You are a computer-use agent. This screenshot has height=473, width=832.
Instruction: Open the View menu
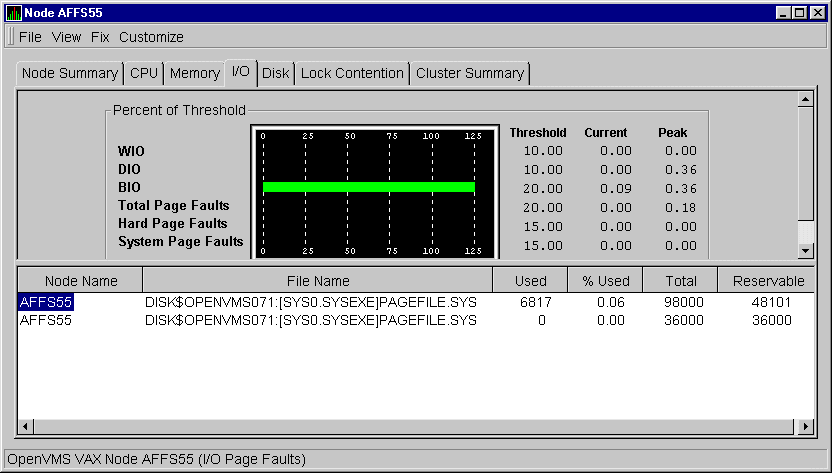point(66,37)
